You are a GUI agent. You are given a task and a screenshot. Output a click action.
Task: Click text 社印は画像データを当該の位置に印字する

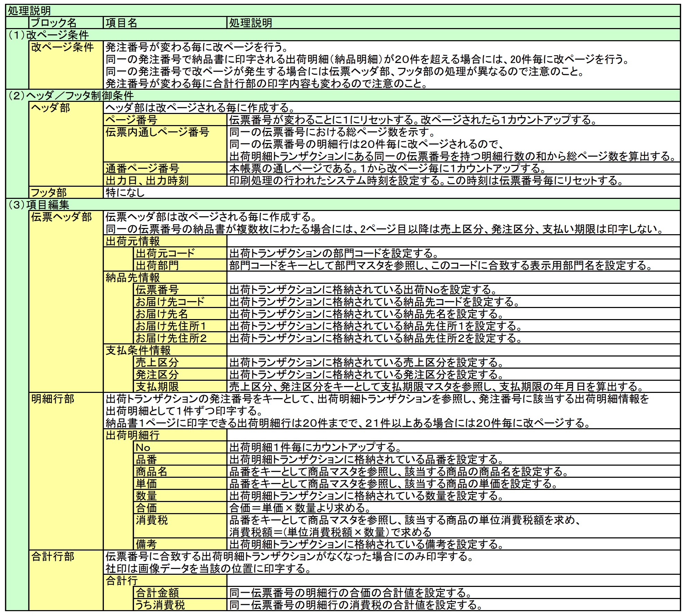pyautogui.click(x=208, y=569)
